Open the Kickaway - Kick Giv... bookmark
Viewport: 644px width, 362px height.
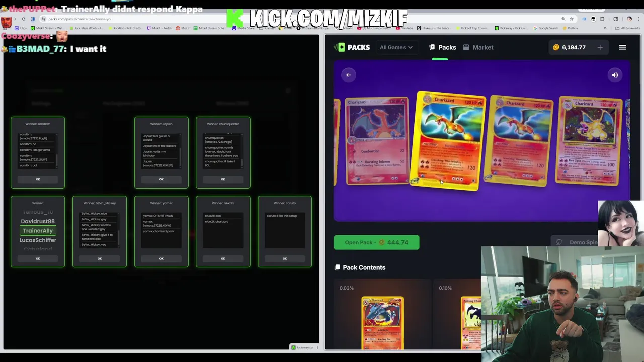coord(512,28)
